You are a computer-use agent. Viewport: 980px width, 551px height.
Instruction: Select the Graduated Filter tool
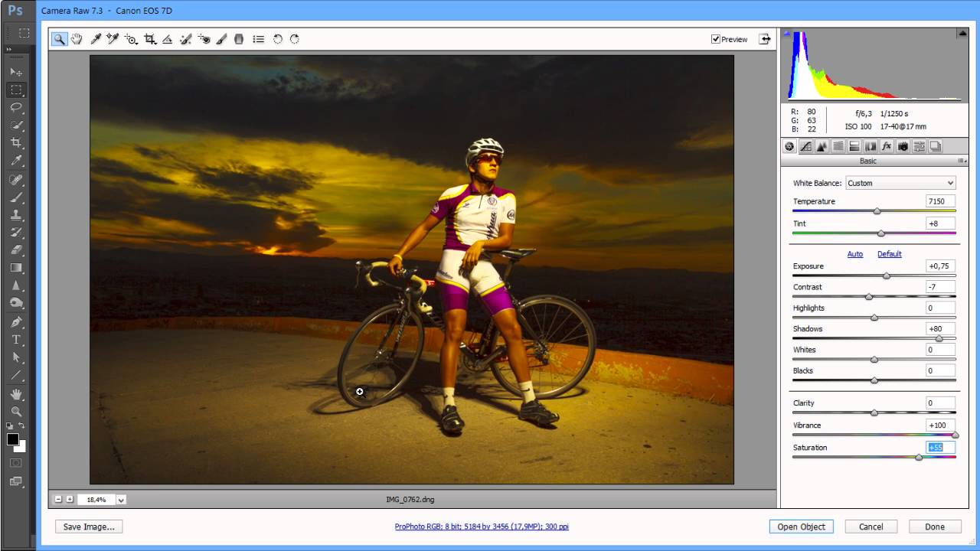coord(239,39)
